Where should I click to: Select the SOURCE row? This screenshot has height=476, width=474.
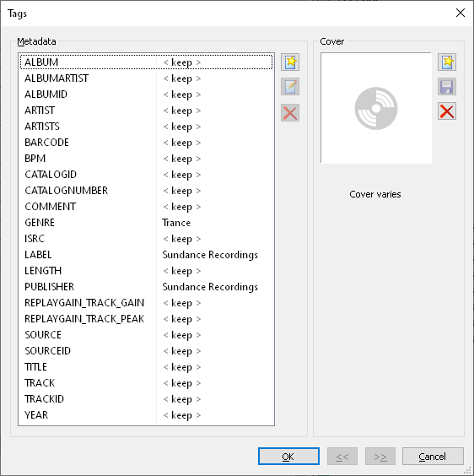[146, 335]
